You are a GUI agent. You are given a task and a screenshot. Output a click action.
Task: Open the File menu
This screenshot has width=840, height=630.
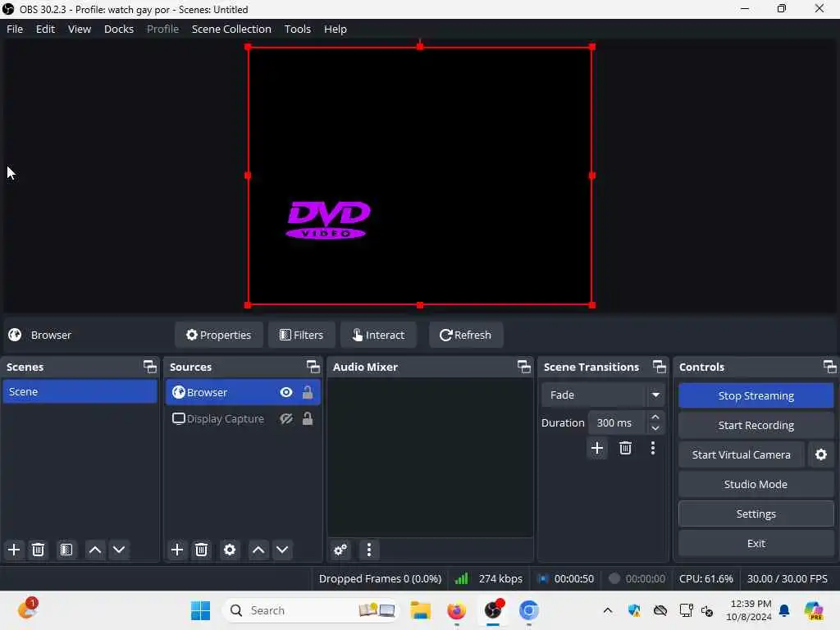coord(15,29)
